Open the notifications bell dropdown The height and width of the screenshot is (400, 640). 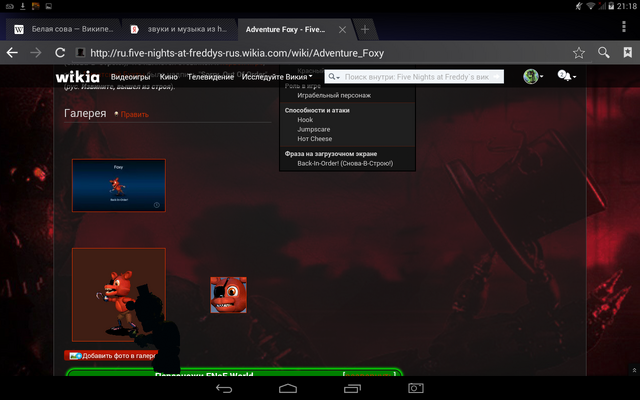tap(567, 76)
